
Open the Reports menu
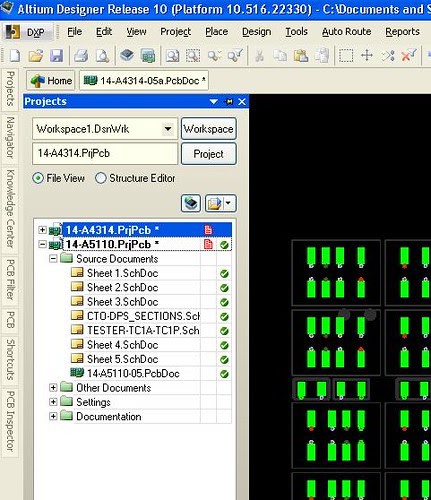402,32
